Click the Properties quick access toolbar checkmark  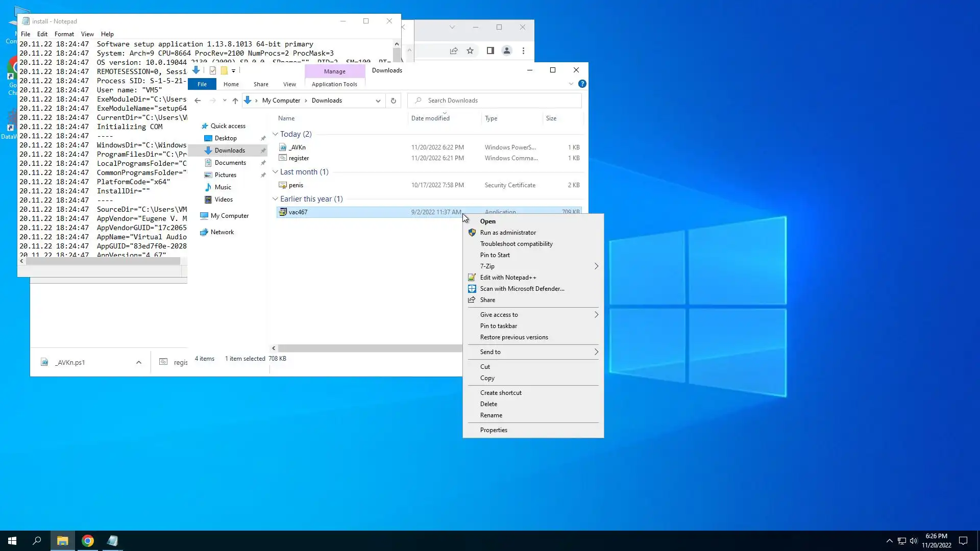tap(213, 71)
